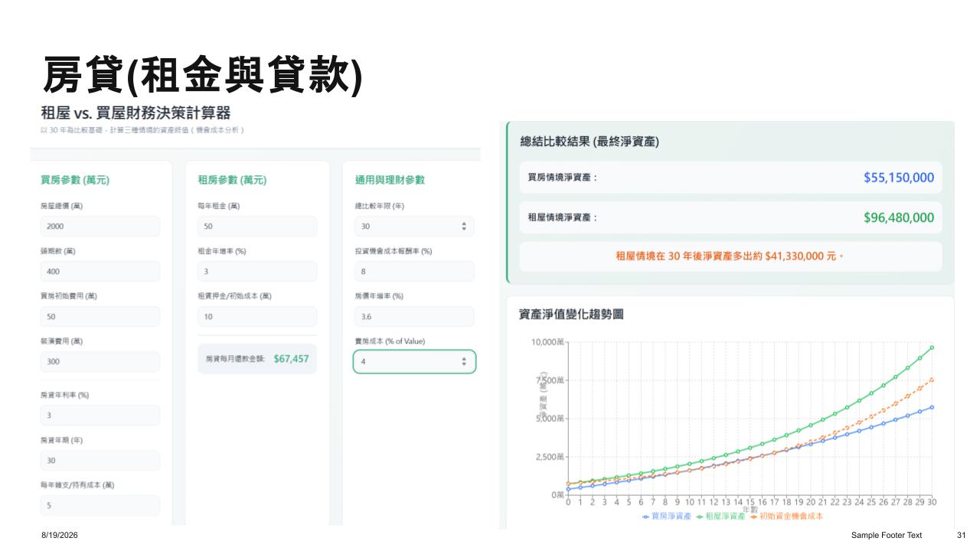
Task: Select the 房貸年期 field showing 30
Action: pyautogui.click(x=100, y=461)
